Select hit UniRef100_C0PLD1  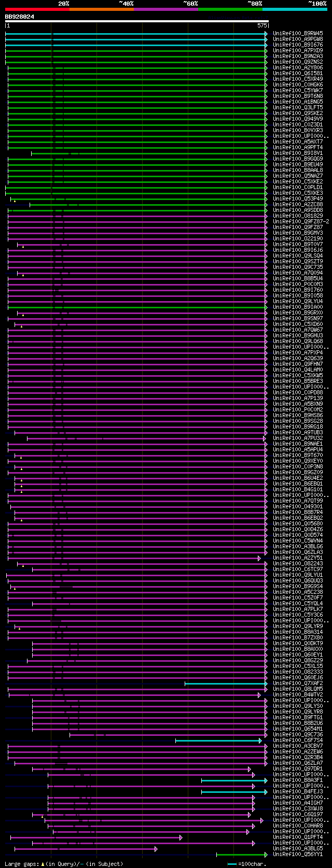[x=298, y=187]
